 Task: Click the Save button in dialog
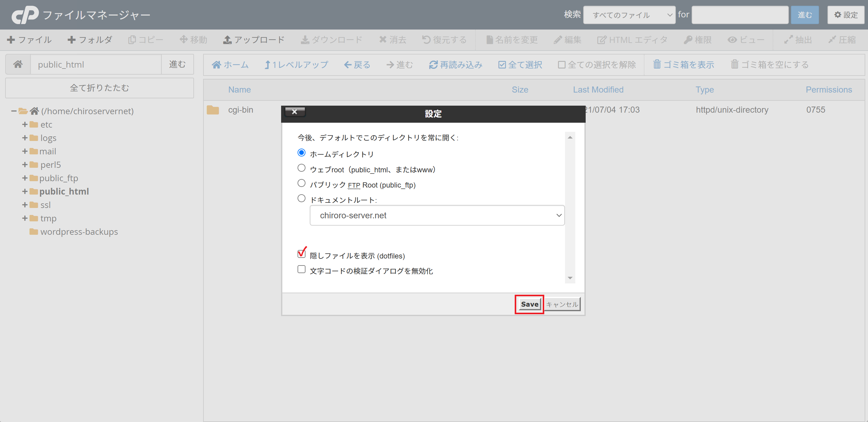tap(529, 304)
